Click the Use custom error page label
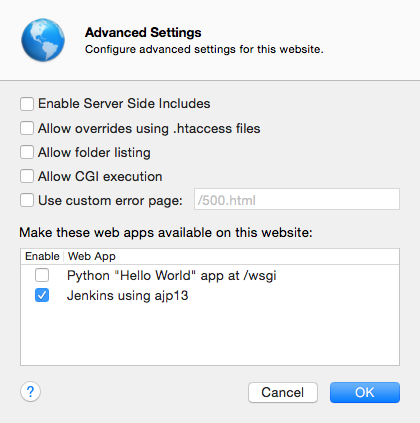The width and height of the screenshot is (420, 423). 110,201
